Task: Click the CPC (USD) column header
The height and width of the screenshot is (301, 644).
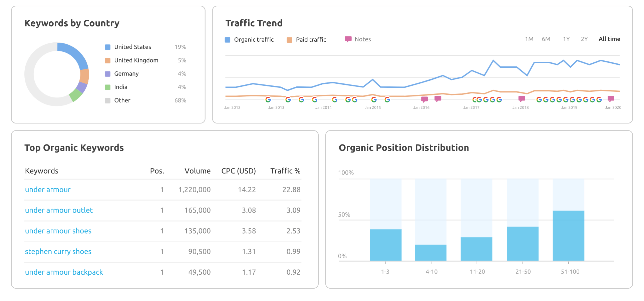Action: click(239, 171)
